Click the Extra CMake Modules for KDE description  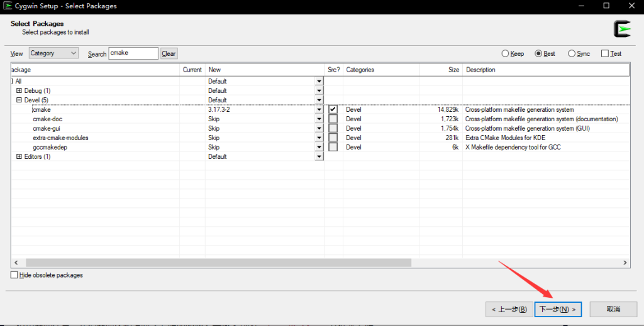tap(505, 138)
